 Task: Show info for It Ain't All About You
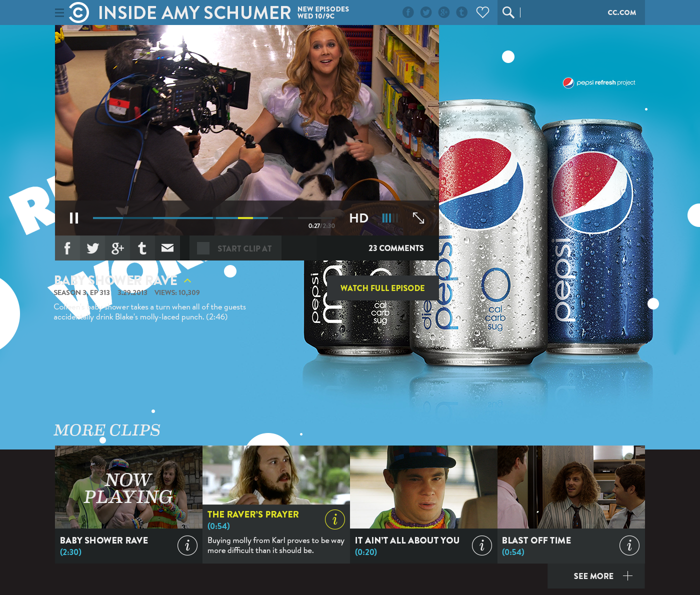click(482, 545)
